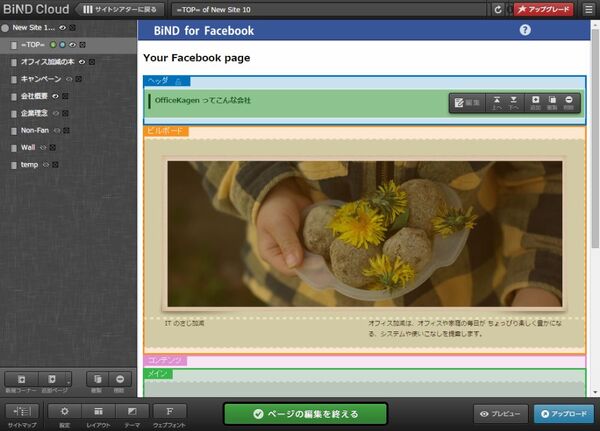Toggle visibility eye for temp page

(x=46, y=165)
